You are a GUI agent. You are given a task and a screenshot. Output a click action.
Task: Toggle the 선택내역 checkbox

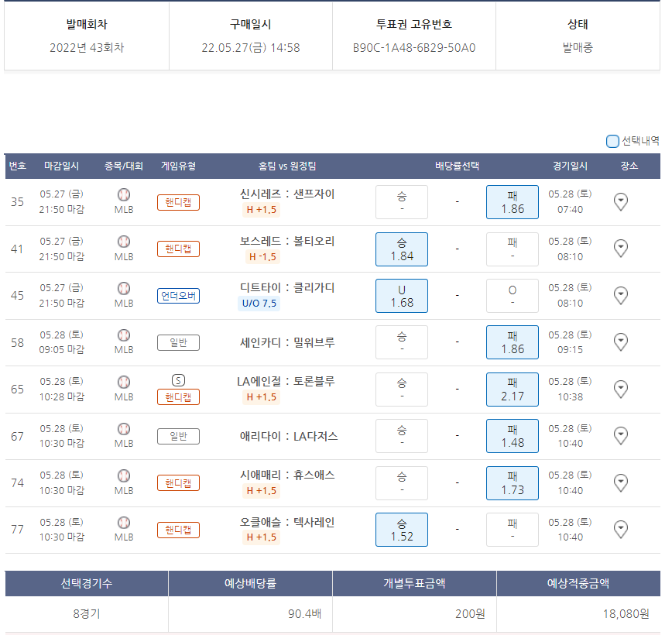tap(612, 141)
